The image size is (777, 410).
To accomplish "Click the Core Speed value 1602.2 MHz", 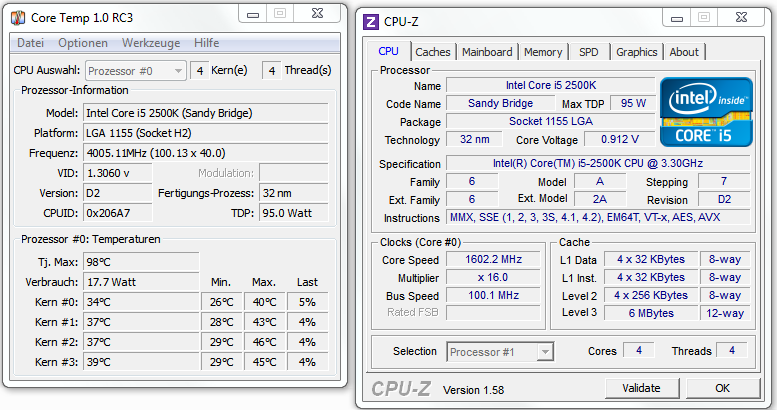I will (493, 259).
